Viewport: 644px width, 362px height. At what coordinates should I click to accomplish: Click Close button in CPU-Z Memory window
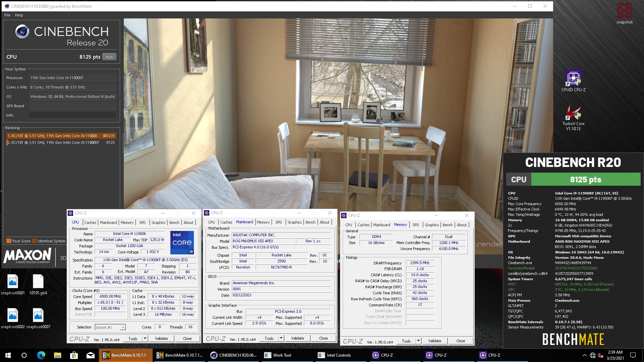click(x=461, y=341)
